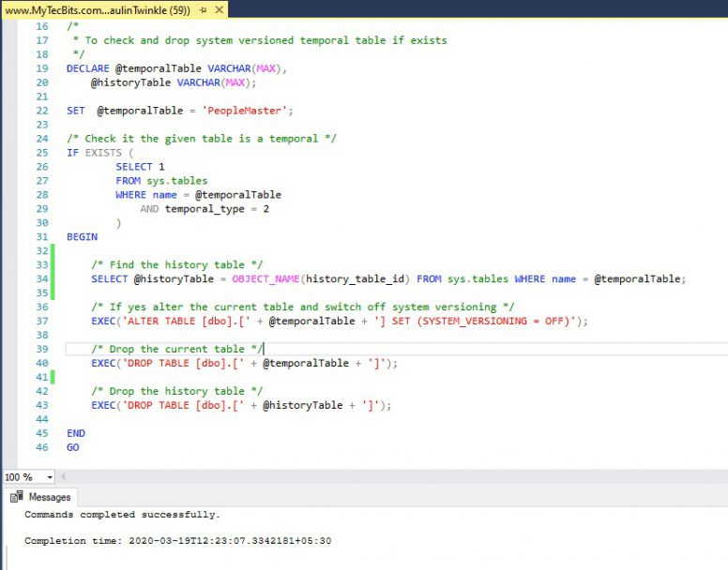Click the END keyword on line 45
This screenshot has width=728, height=570.
coord(76,433)
